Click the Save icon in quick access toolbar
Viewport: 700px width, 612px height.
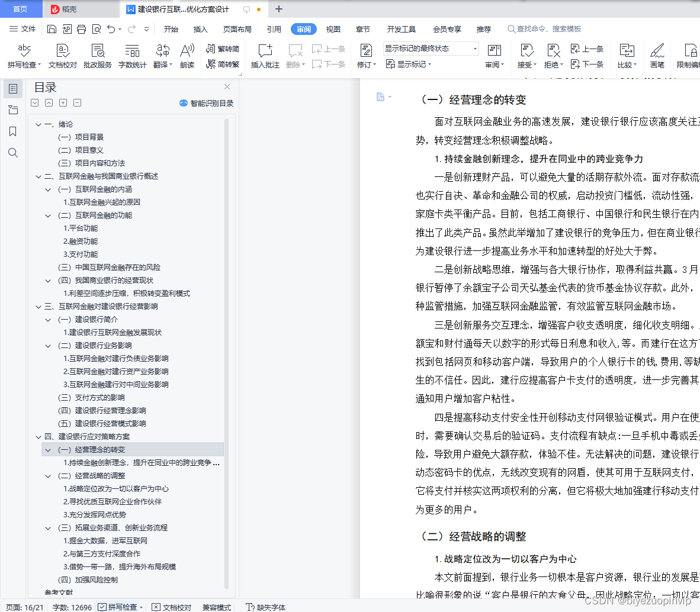click(52, 28)
